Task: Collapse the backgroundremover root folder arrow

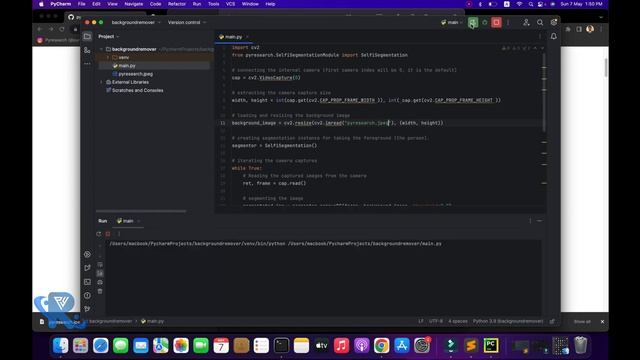Action: click(x=102, y=49)
